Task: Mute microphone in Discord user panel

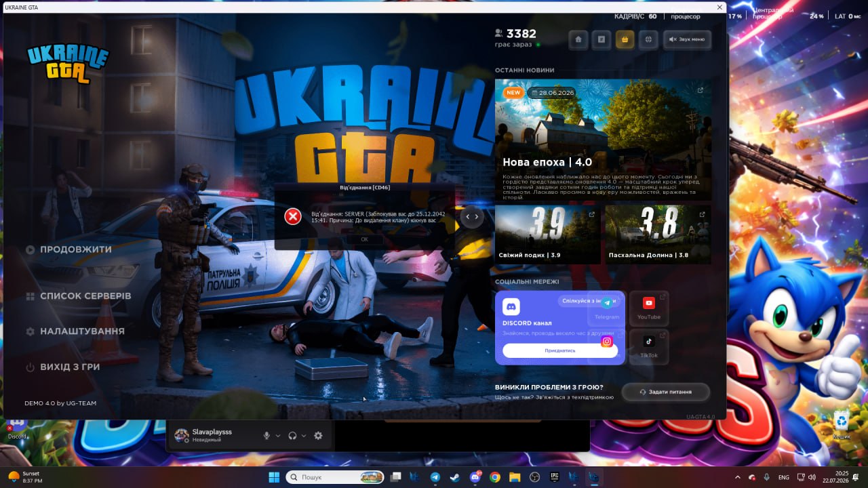Action: (267, 436)
